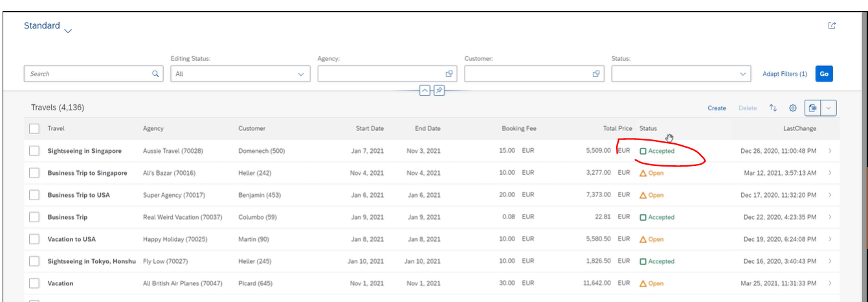Open Adapt Filters (1) link
The image size is (868, 302).
(x=785, y=74)
